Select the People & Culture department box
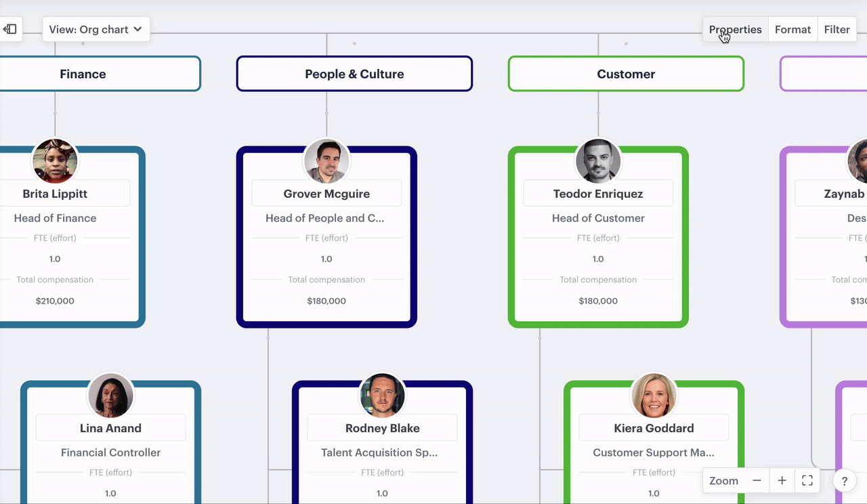867x504 pixels. (x=354, y=74)
